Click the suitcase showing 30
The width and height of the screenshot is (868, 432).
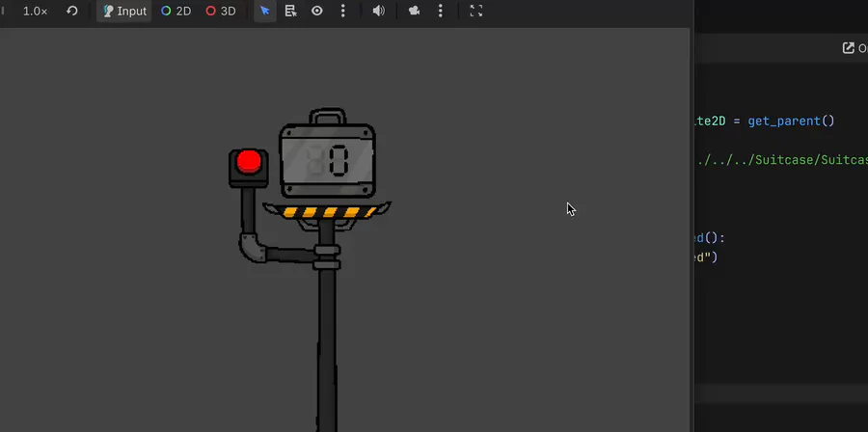(328, 153)
